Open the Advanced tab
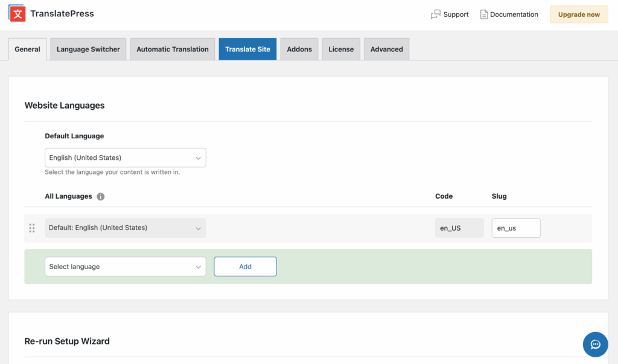 [386, 49]
